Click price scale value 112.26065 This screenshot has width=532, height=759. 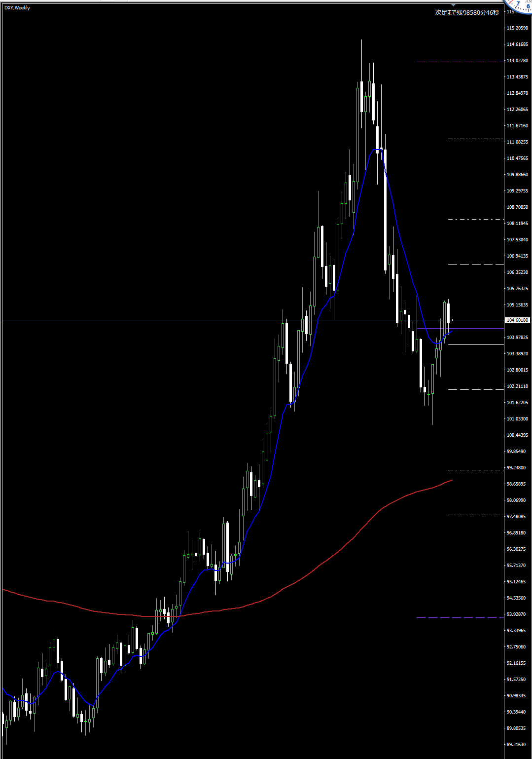(x=517, y=110)
